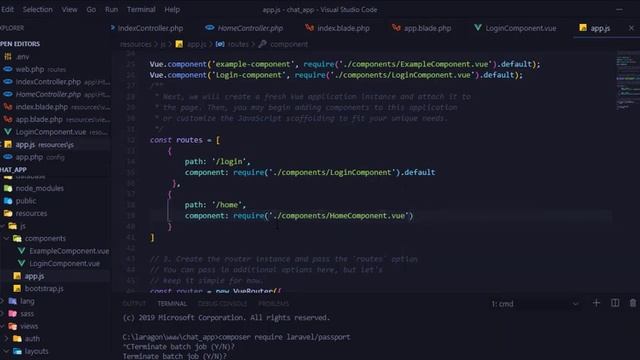Select the DEBUG CONSOLE panel tab
Image resolution: width=640 pixels, height=360 pixels.
(x=222, y=304)
